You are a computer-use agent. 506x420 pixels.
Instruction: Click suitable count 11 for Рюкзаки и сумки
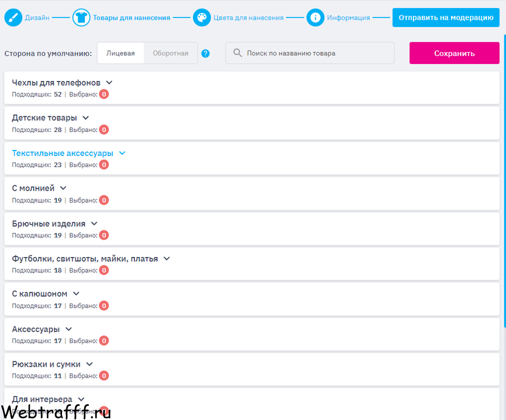[x=58, y=376]
